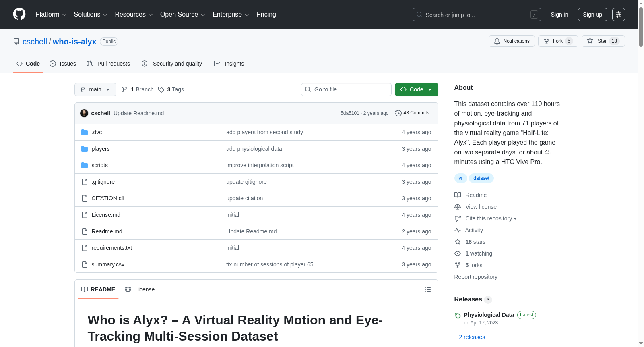Click the book icon beside Readme in About

coord(458,195)
